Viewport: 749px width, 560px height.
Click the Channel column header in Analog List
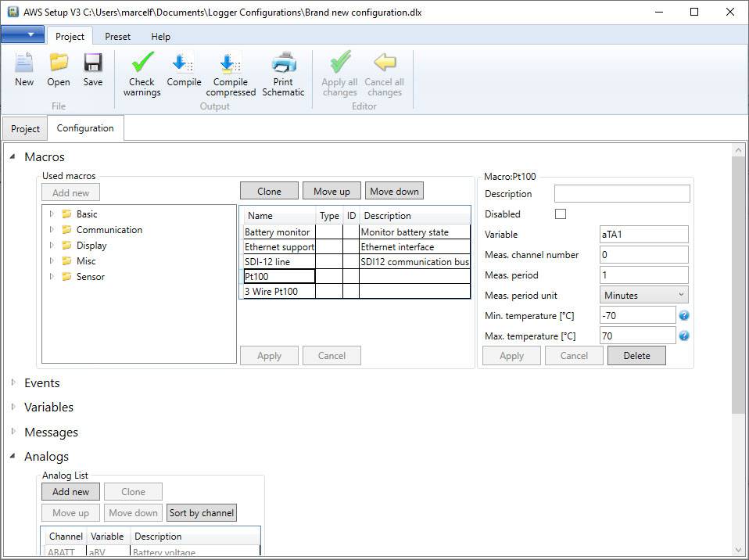[66, 536]
